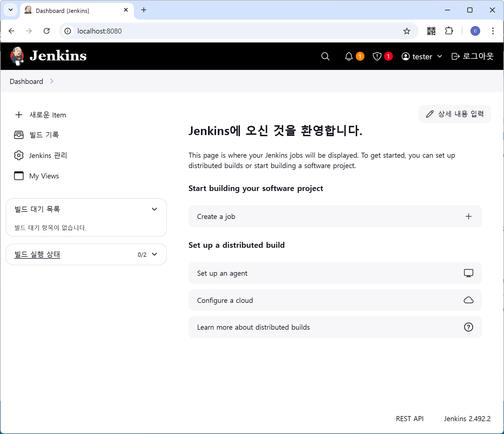Click the 상세 내용 입력 button

tap(454, 114)
